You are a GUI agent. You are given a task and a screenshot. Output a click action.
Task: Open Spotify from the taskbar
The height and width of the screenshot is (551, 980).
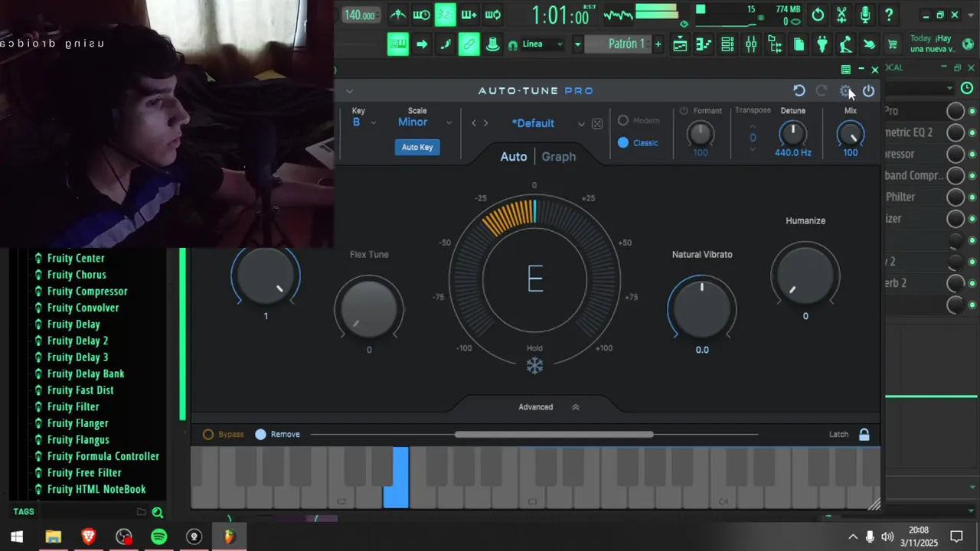(158, 536)
